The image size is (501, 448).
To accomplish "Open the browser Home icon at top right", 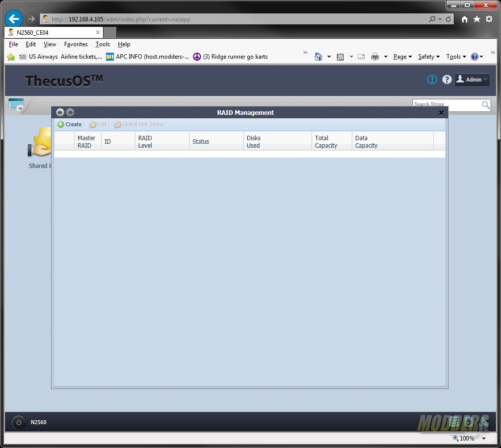I will [x=465, y=19].
